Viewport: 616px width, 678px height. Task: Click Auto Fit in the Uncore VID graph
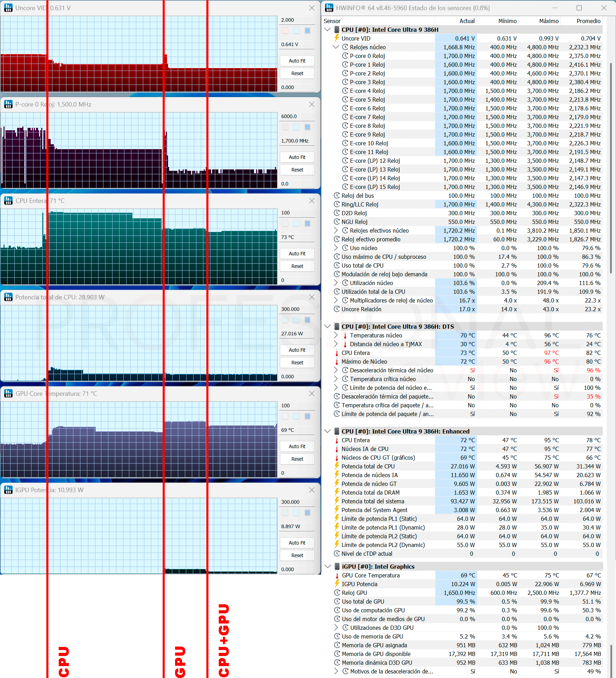tap(297, 61)
